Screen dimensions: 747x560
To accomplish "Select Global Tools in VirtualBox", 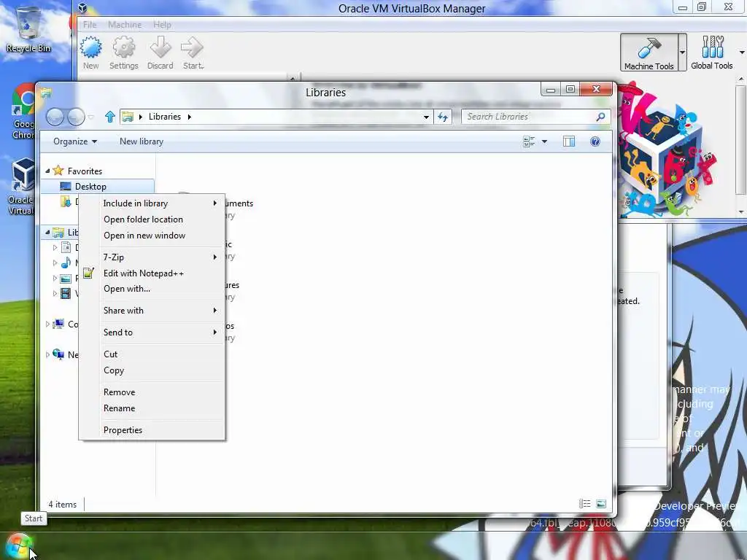I will point(712,52).
